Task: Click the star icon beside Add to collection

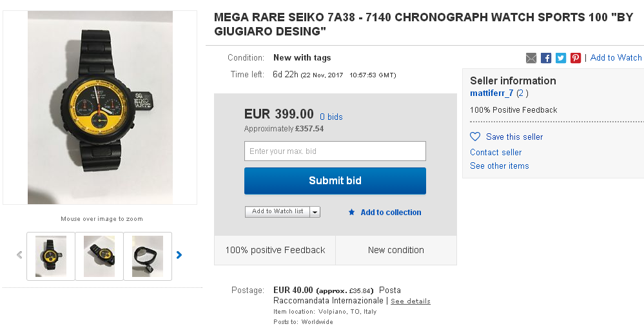Action: [x=351, y=212]
